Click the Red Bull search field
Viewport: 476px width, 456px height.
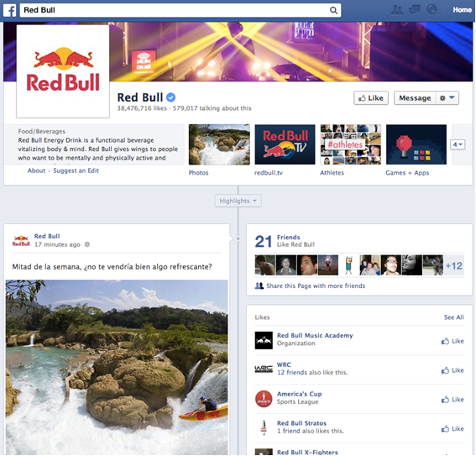[x=180, y=10]
